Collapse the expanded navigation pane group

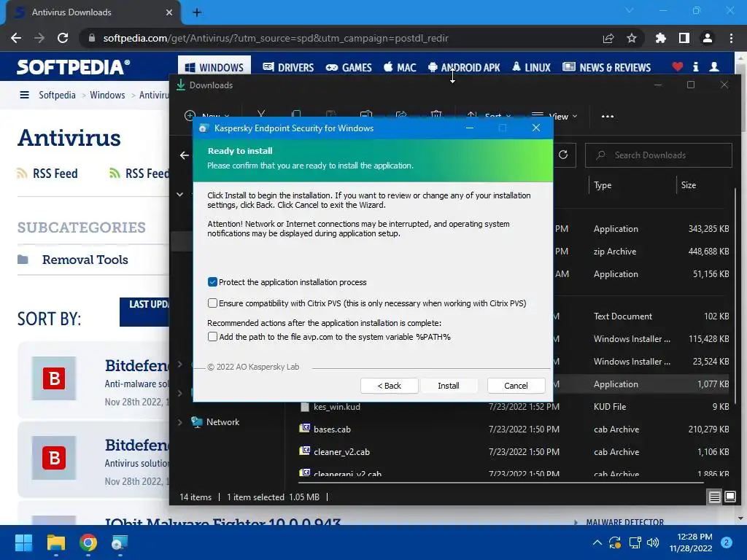click(x=179, y=194)
